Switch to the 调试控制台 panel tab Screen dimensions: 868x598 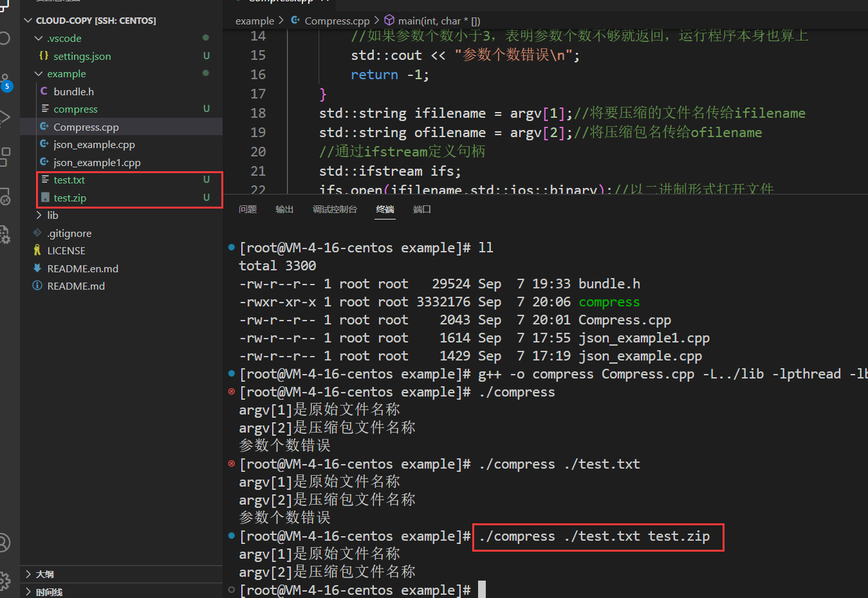coord(335,209)
